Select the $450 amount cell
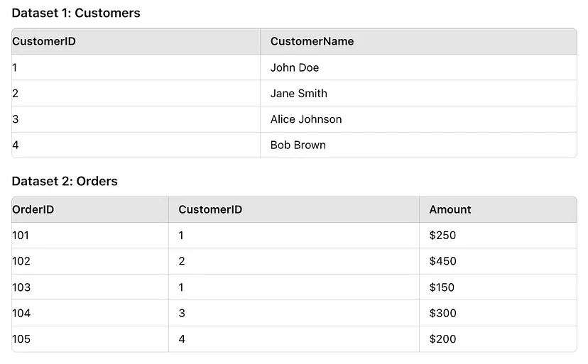 tap(442, 261)
